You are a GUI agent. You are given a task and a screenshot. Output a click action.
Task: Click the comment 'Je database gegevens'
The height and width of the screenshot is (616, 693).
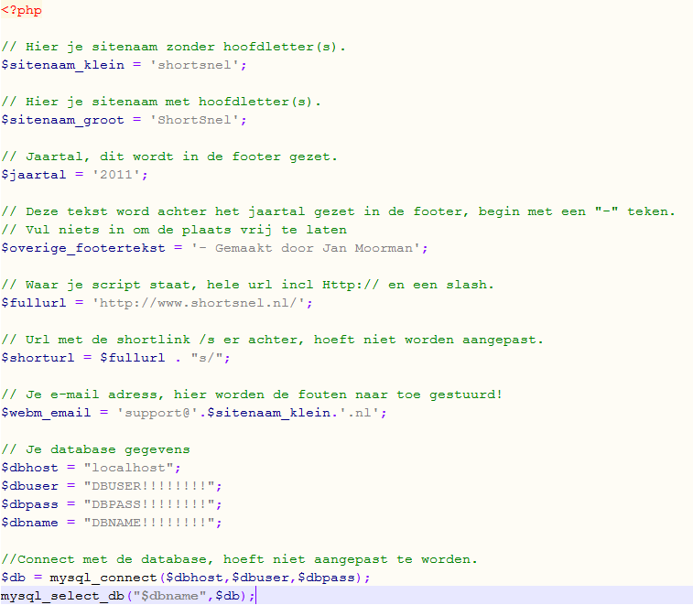tap(95, 449)
